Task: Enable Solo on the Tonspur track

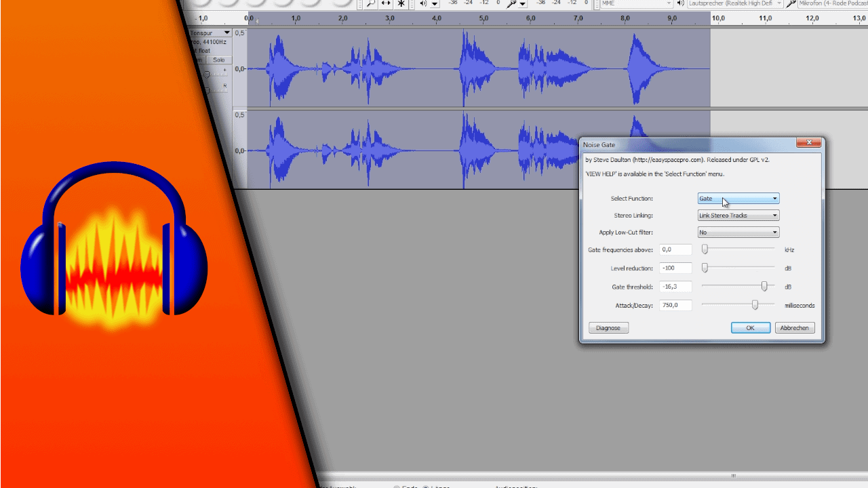Action: pos(219,60)
